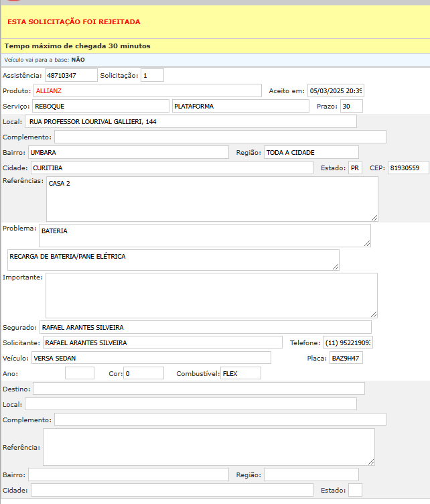
Task: Select the PLATAFORMA service type field
Action: [240, 106]
